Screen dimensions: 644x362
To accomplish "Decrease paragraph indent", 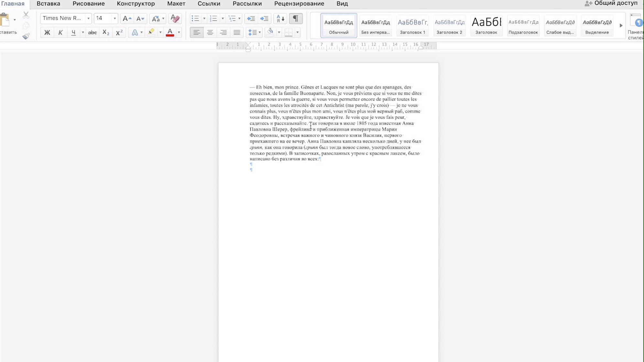I will 251,18.
